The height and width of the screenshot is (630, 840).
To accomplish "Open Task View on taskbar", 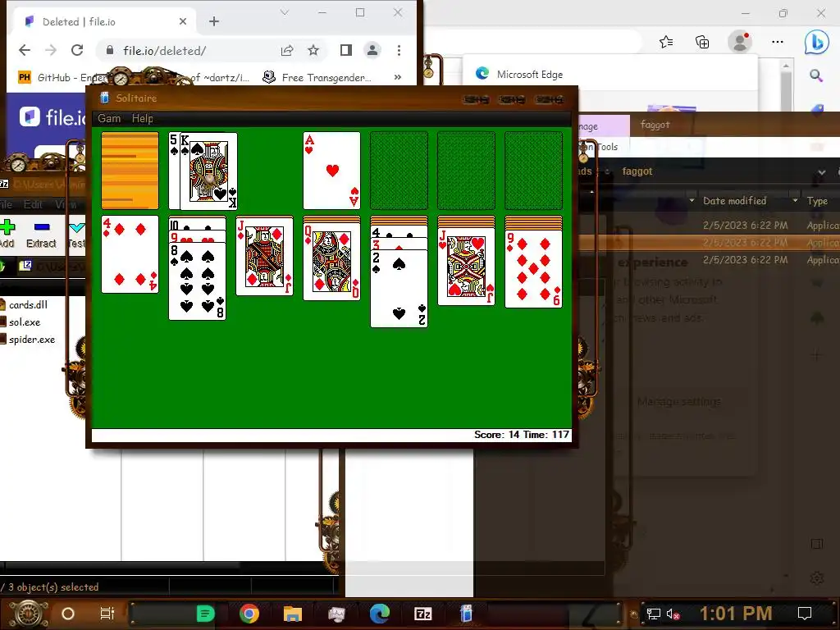I will tap(107, 614).
